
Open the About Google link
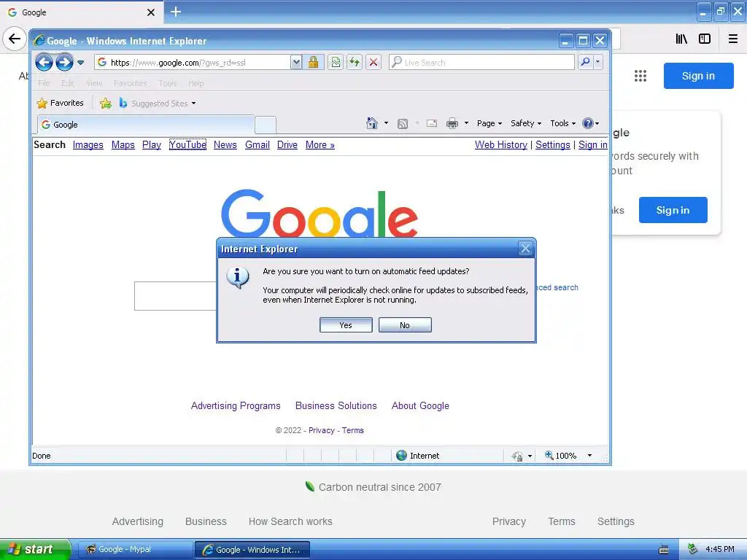tap(420, 405)
